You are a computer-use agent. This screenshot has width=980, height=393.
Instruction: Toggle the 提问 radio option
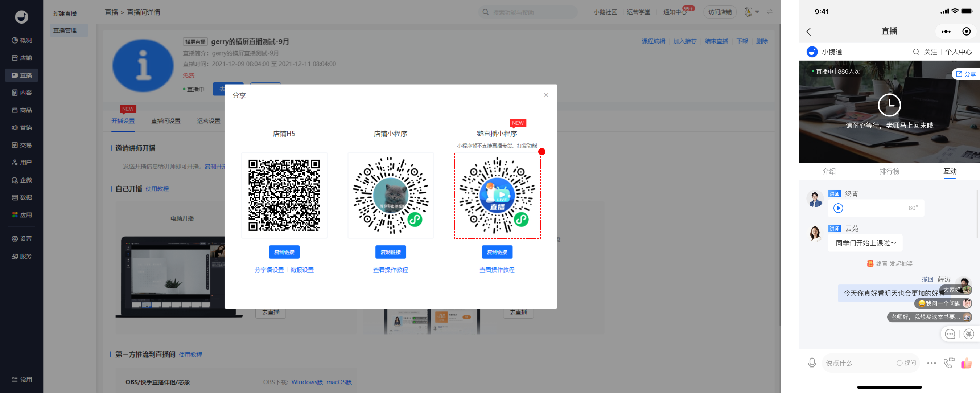pos(900,363)
